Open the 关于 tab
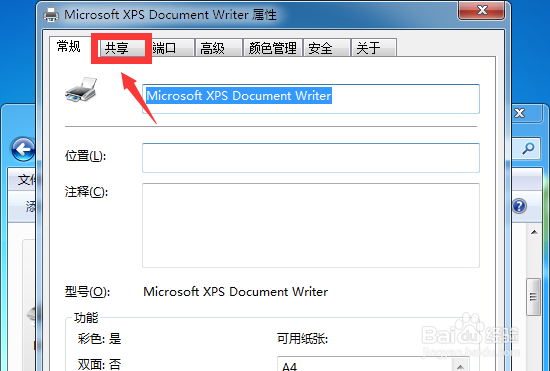550x371 pixels. pos(374,48)
